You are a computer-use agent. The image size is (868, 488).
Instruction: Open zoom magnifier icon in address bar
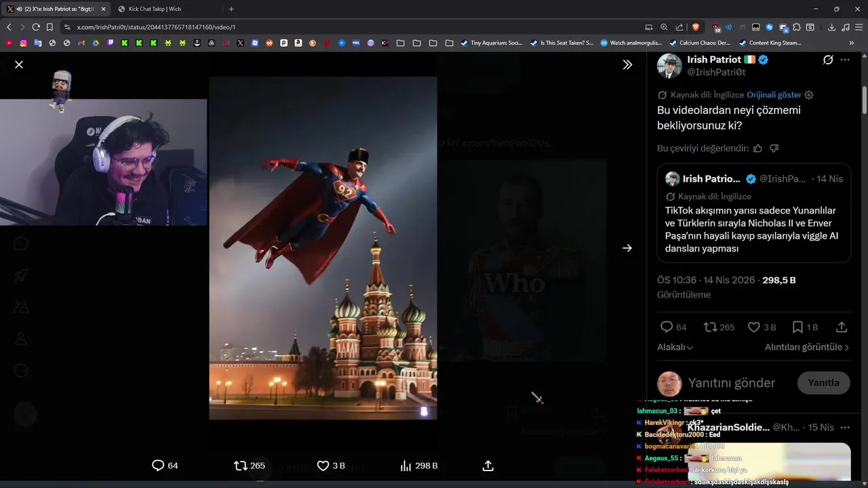click(x=664, y=27)
